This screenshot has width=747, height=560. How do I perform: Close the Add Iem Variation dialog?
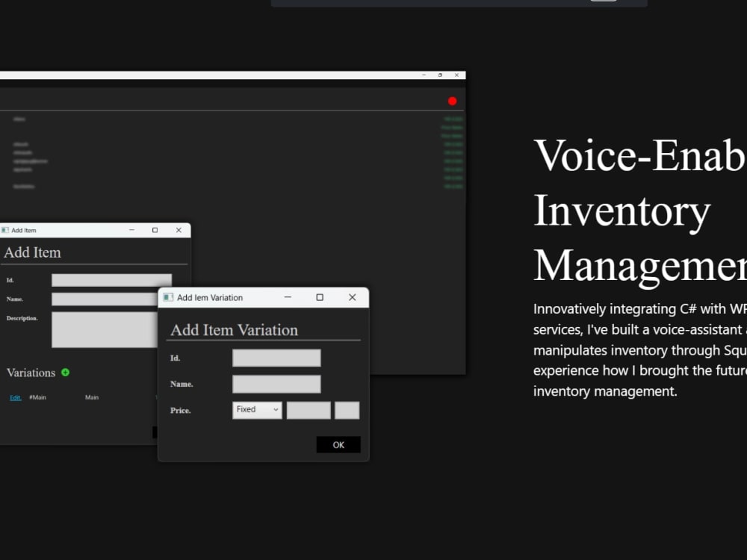tap(352, 297)
